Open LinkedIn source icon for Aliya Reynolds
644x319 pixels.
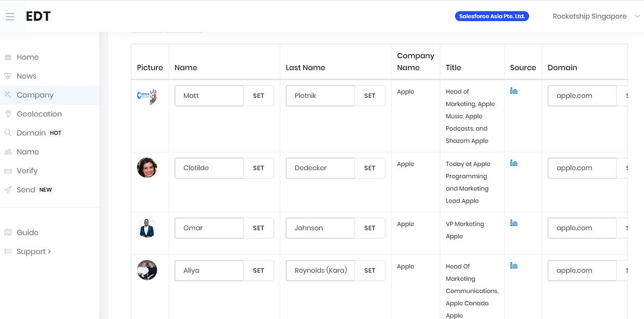pos(514,266)
